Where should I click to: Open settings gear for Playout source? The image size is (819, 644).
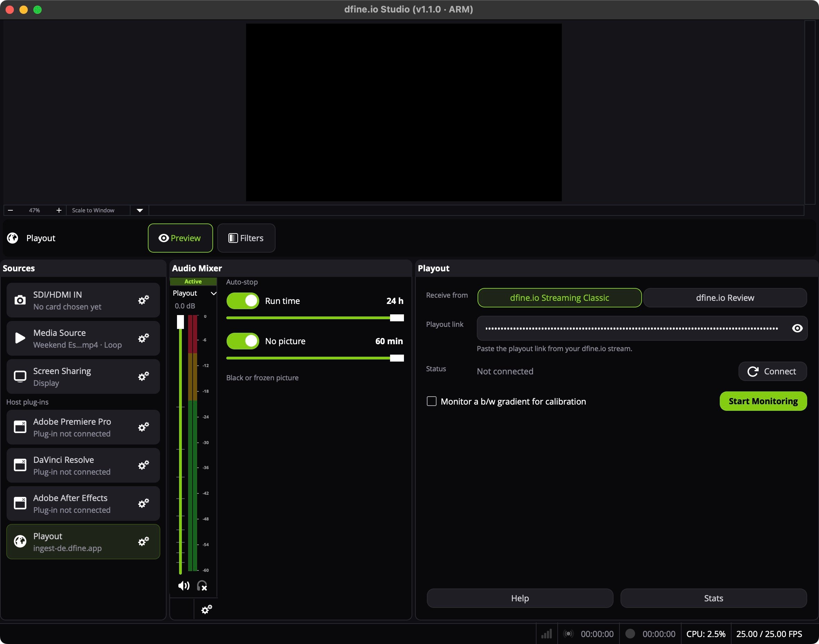click(x=143, y=541)
